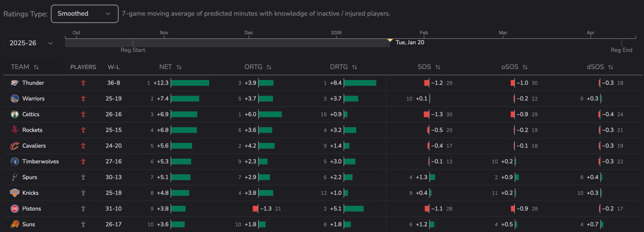Sort by SOS arrows icon

click(x=438, y=67)
